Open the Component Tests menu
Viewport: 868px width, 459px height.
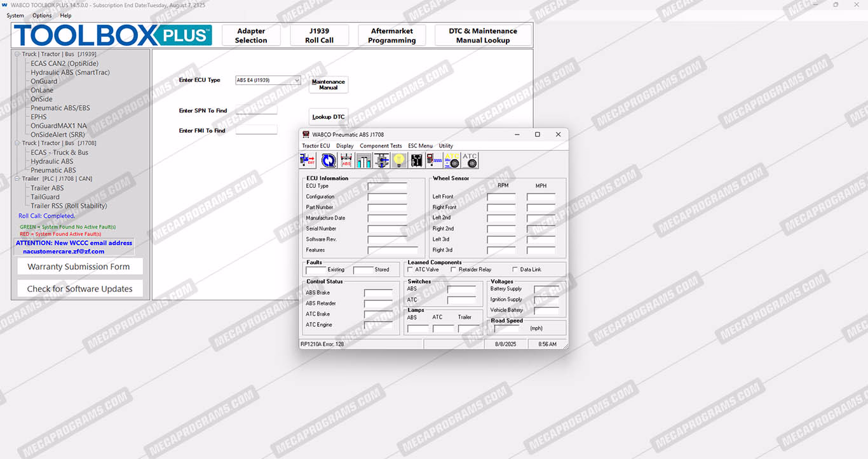(381, 146)
